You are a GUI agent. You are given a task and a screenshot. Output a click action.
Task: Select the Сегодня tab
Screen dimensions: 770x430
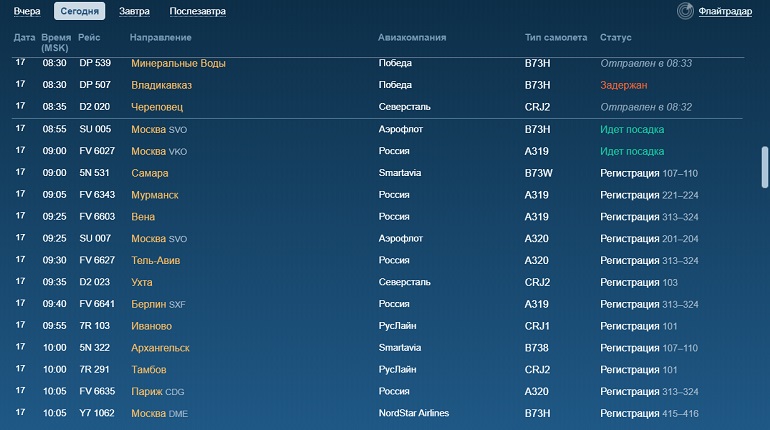pos(80,11)
